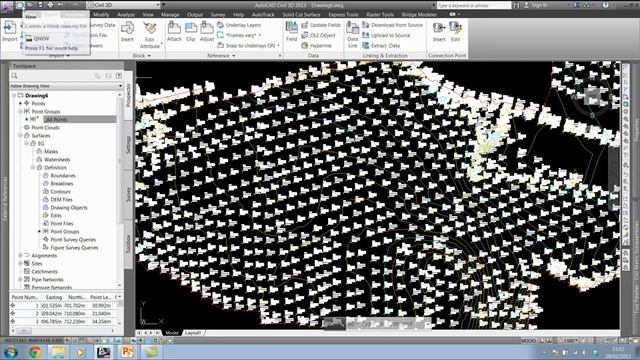Collapse the Surfaces tree node
The image size is (640, 360).
click(x=20, y=135)
